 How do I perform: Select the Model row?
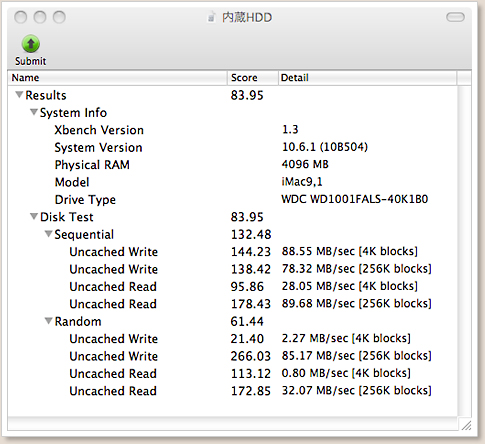tap(232, 182)
